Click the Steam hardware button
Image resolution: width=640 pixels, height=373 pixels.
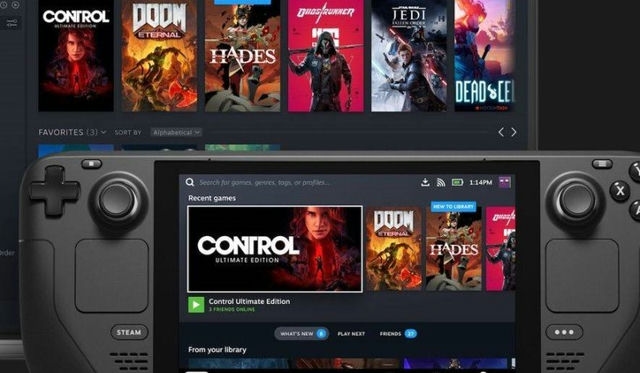point(129,332)
